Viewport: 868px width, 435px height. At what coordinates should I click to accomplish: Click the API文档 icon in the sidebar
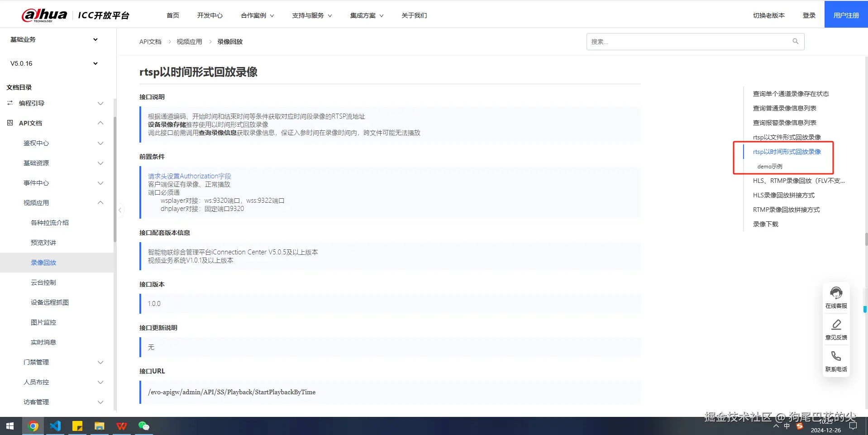[10, 123]
